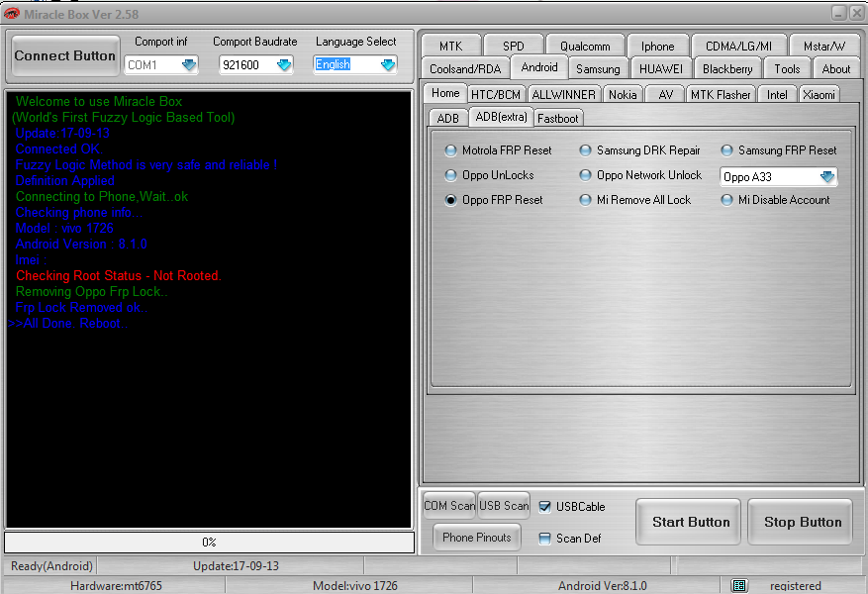Click the Start Button
Viewport: 868px width, 594px height.
pyautogui.click(x=690, y=522)
